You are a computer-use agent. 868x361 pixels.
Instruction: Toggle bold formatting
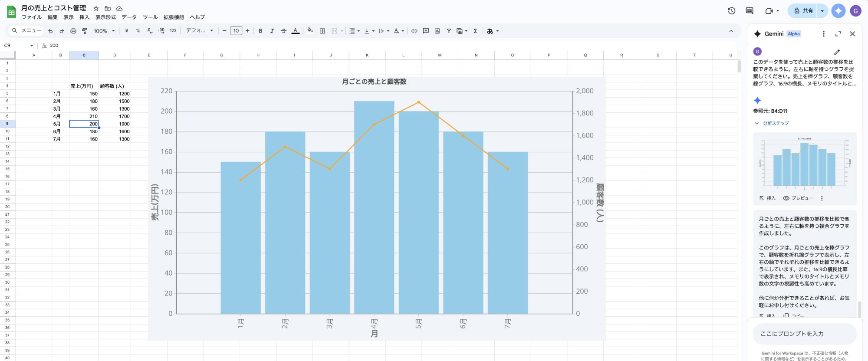(x=260, y=31)
